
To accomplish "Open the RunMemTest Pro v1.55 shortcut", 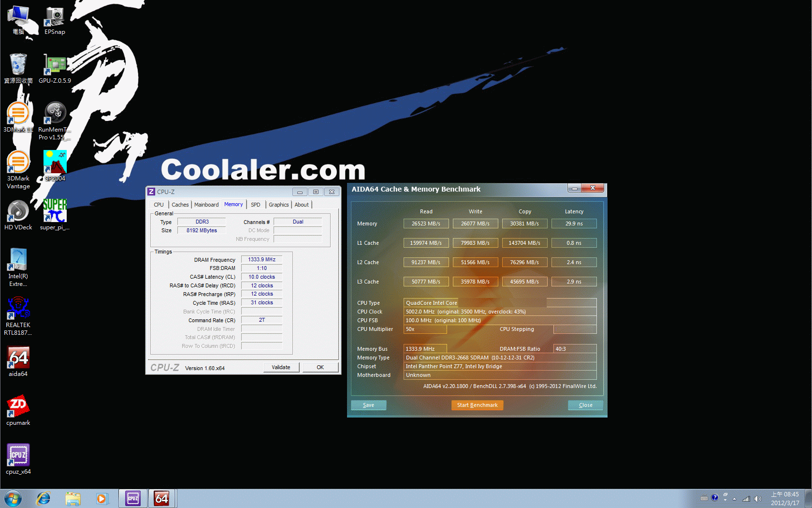I will tap(55, 121).
